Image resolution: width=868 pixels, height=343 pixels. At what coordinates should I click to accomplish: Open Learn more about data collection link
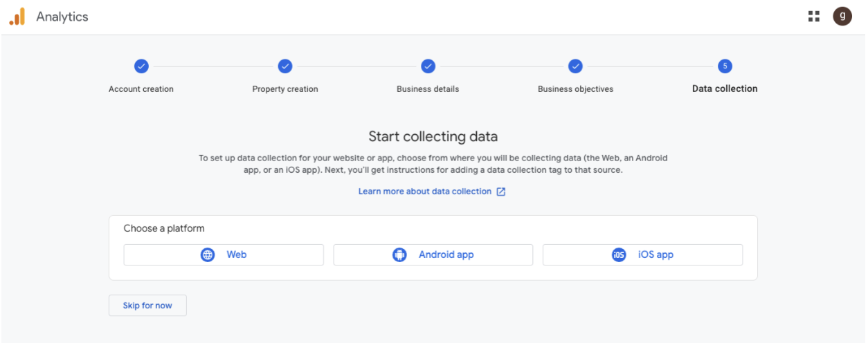[424, 192]
